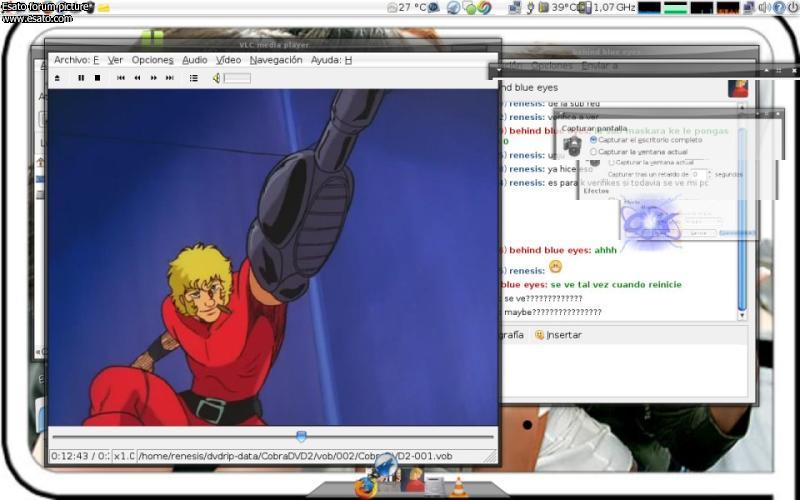Click the blond character icon in the dock
The width and height of the screenshot is (800, 500).
click(413, 480)
